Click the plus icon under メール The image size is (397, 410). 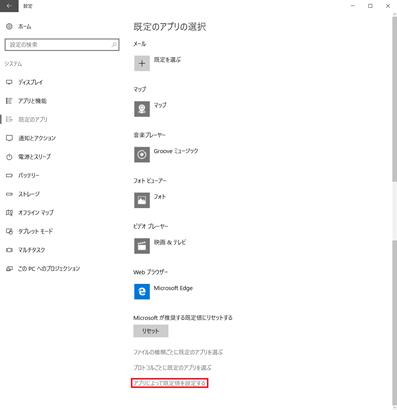(x=142, y=63)
